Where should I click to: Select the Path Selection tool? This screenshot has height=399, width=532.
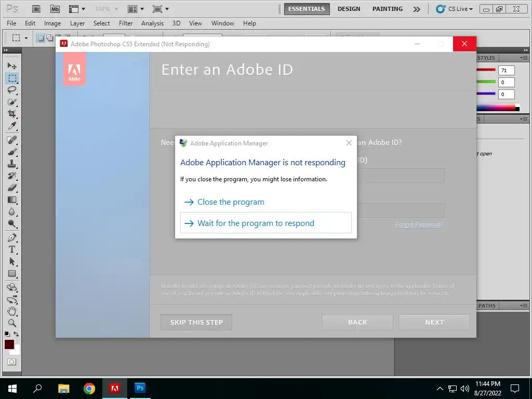12,261
